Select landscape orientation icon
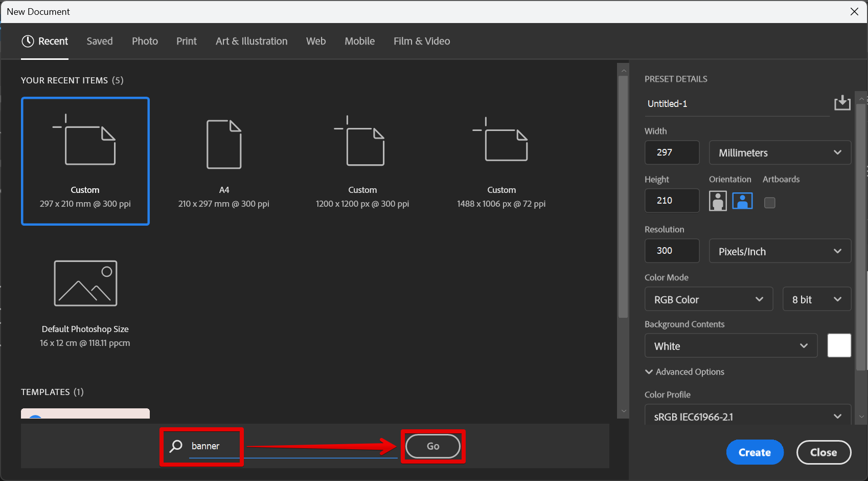 click(742, 201)
